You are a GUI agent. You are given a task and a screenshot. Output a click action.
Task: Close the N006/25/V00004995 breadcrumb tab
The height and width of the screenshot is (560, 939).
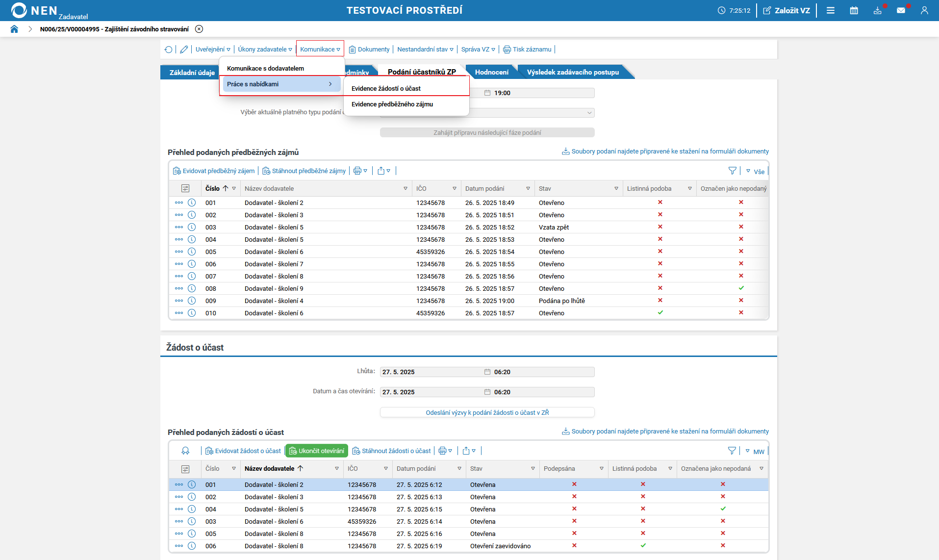(x=199, y=29)
